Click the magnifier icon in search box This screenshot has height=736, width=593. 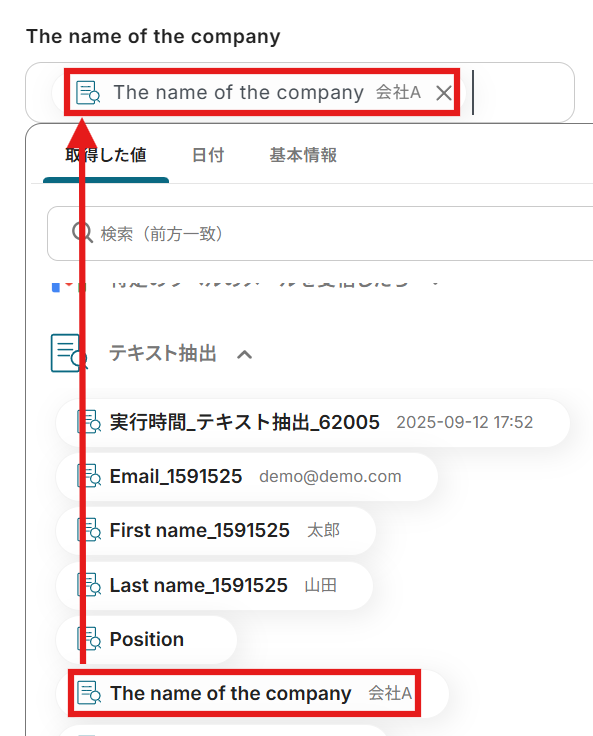tap(82, 232)
